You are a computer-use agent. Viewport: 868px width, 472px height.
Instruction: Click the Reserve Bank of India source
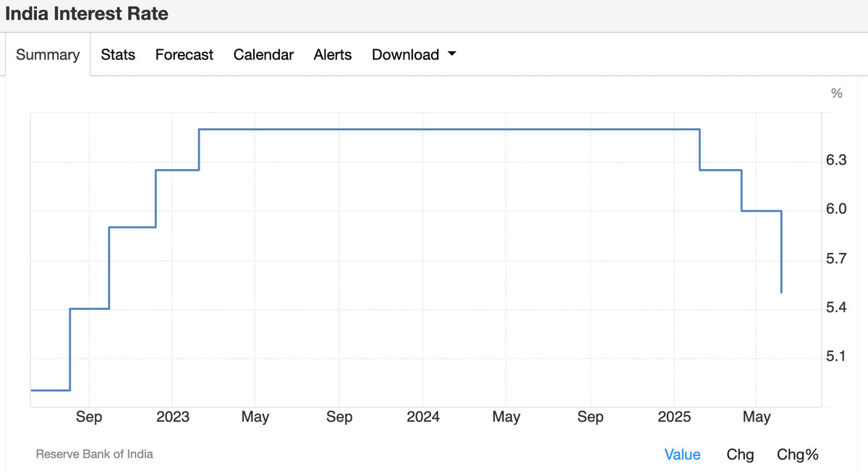[x=95, y=454]
